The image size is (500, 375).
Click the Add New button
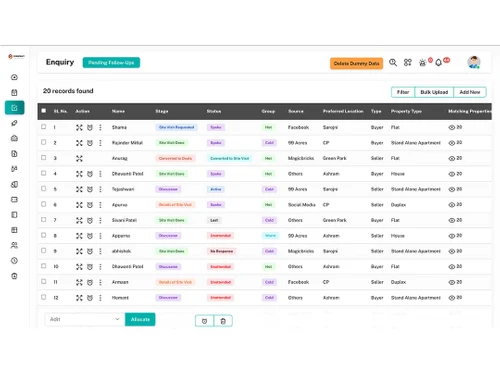[470, 92]
